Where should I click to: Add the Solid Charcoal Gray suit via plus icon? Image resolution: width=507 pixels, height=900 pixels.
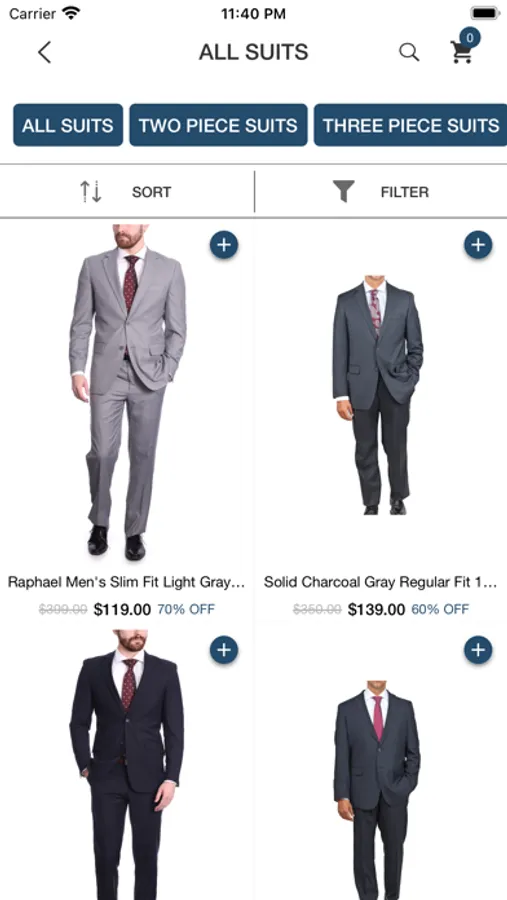tap(478, 245)
